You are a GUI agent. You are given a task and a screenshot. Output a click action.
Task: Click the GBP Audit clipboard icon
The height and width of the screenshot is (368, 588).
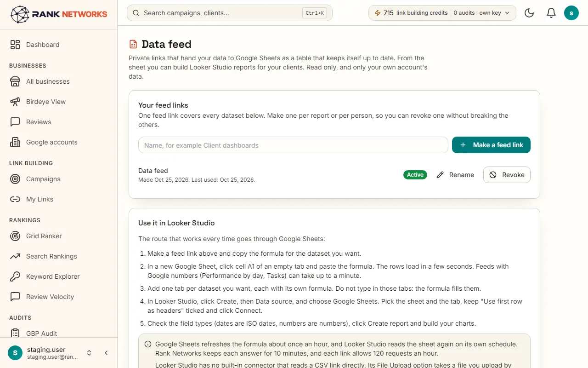[15, 333]
